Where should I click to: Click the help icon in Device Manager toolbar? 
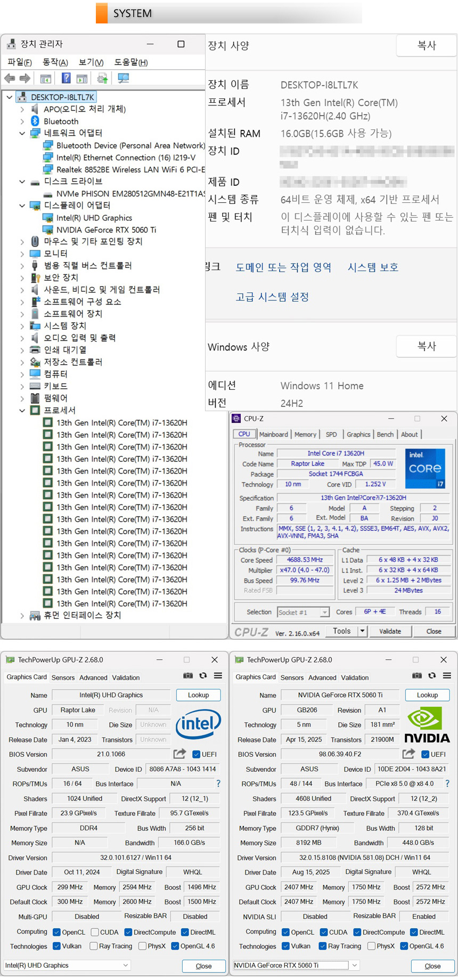click(66, 78)
